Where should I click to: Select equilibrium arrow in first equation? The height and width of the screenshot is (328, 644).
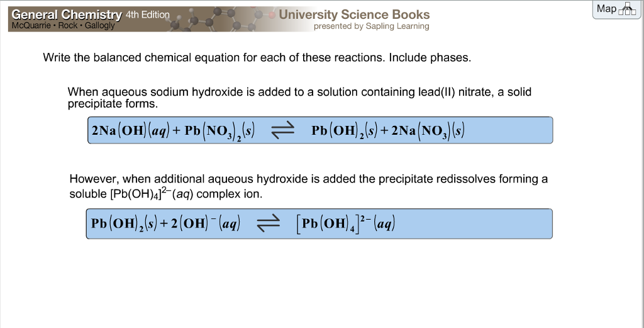282,130
